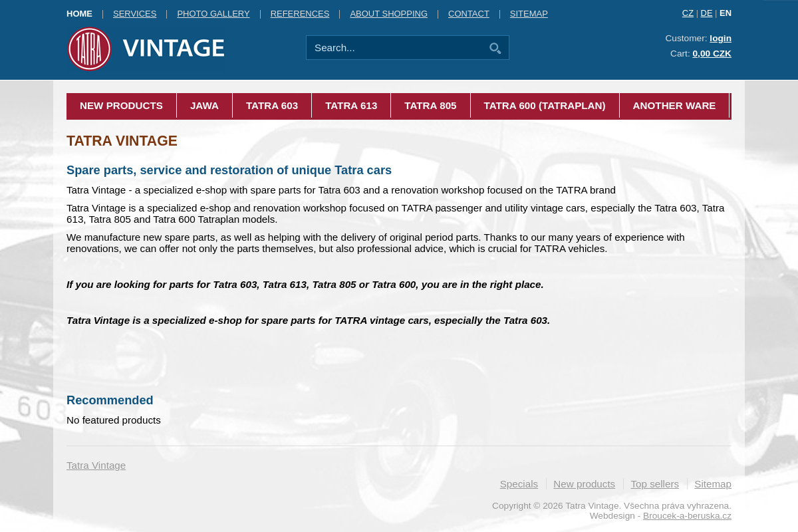This screenshot has height=532, width=798.
Task: Select the EN language option
Action: pos(726,13)
